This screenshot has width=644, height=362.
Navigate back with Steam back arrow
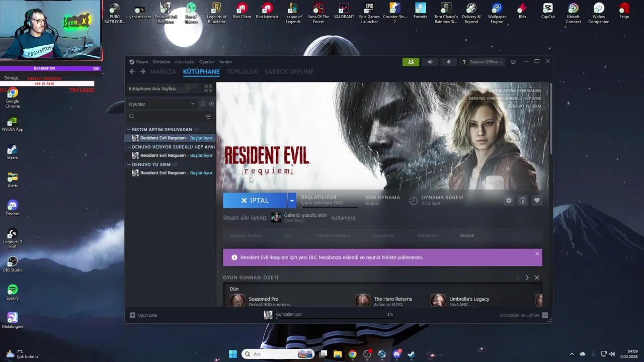(x=132, y=71)
